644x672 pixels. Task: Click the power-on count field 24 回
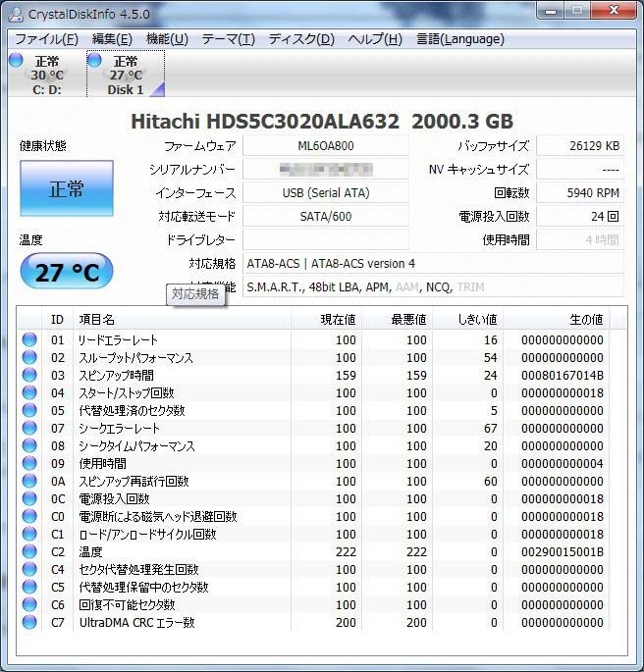pyautogui.click(x=580, y=217)
